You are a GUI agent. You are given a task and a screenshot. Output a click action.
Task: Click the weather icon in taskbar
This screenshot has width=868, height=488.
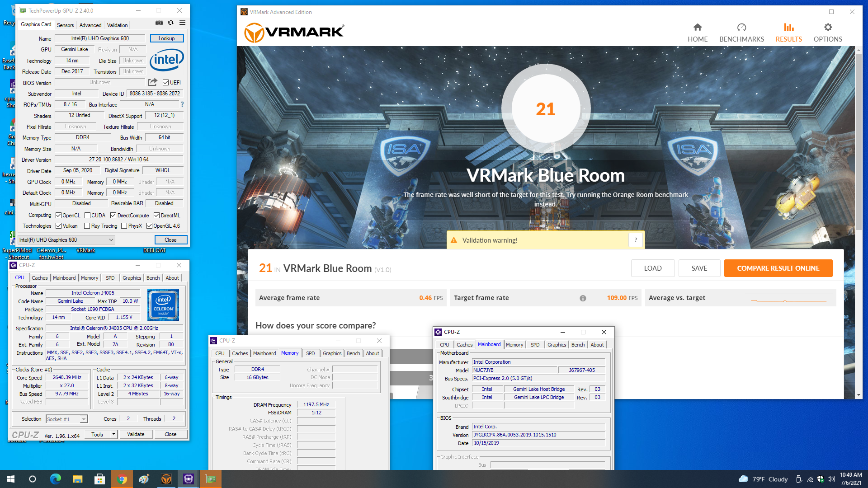pyautogui.click(x=743, y=479)
